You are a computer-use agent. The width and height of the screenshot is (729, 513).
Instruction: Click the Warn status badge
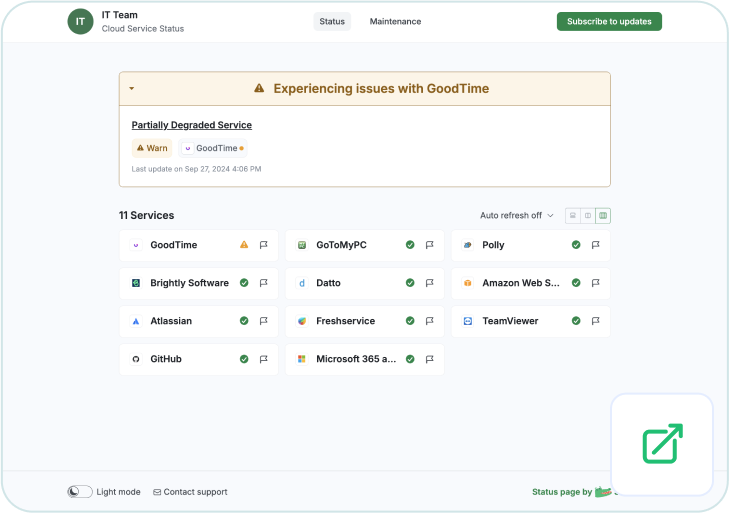tap(152, 148)
